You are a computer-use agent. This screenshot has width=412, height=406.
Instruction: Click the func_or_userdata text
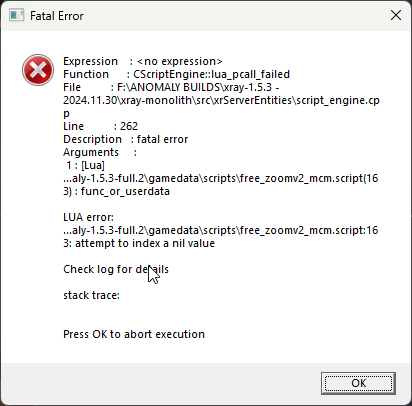(125, 191)
